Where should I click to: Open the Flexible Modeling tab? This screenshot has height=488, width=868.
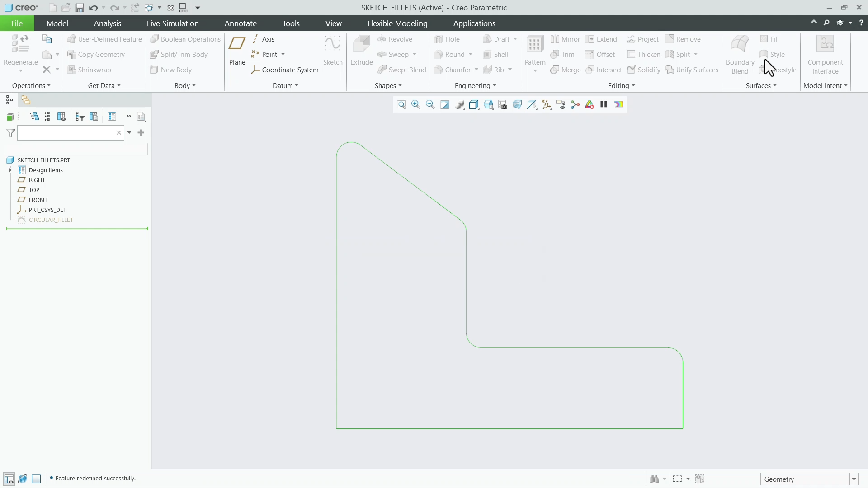tap(397, 23)
